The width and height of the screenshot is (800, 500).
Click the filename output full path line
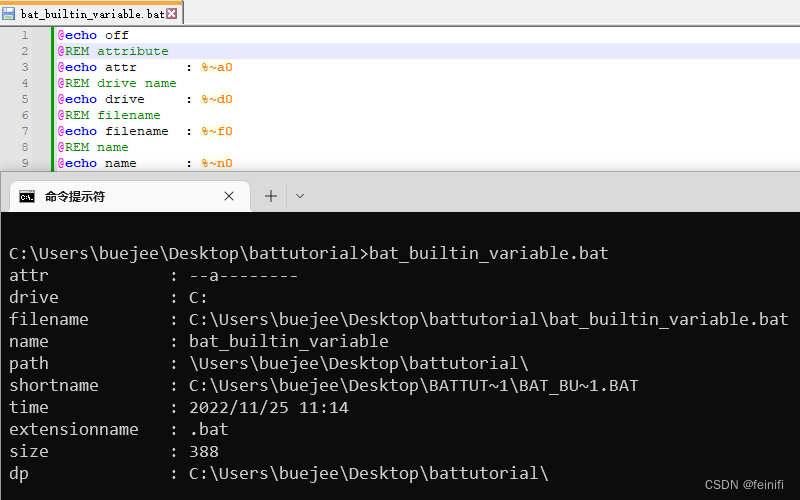pyautogui.click(x=488, y=320)
